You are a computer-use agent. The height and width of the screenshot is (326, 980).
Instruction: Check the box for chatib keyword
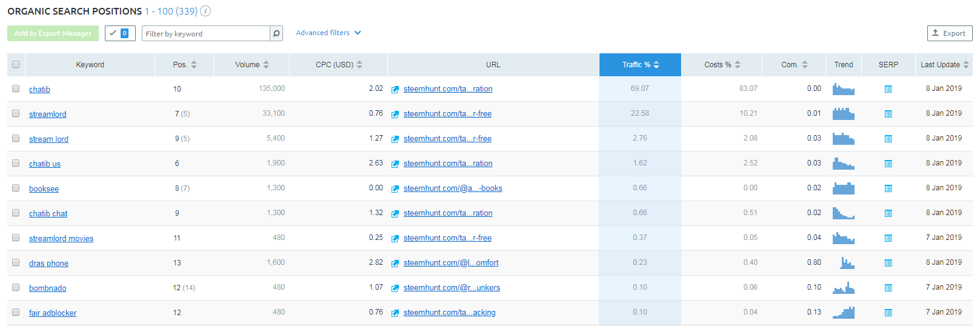[x=16, y=88]
